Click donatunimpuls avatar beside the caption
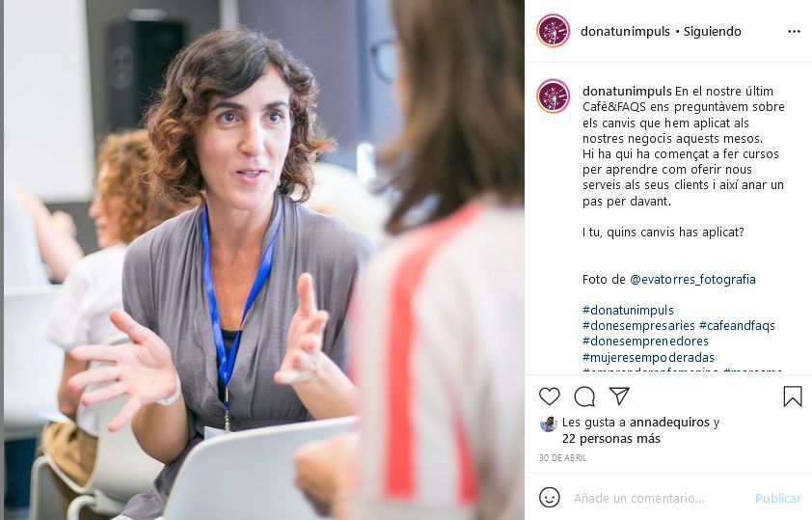This screenshot has height=520, width=812. point(554,96)
